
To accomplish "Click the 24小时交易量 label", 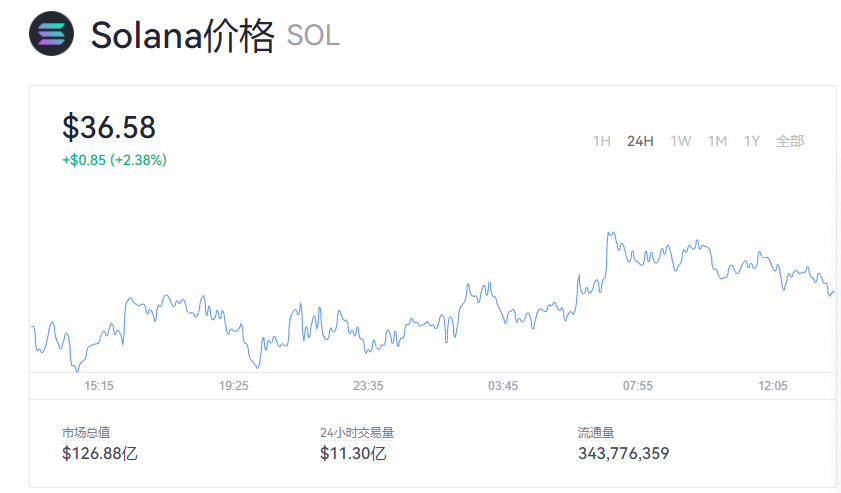I will tap(357, 432).
